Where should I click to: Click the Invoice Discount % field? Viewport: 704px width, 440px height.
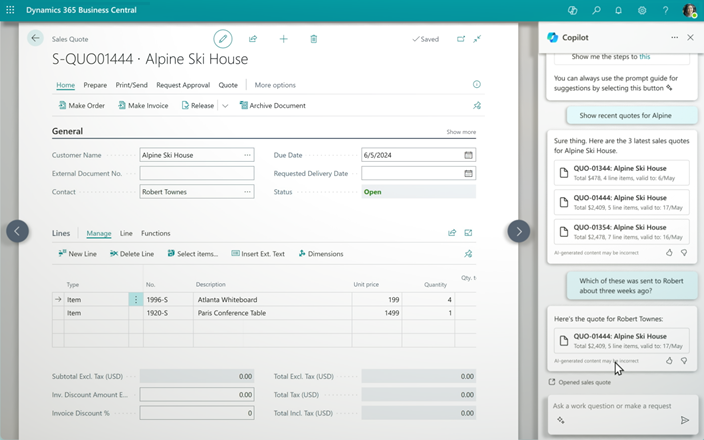tap(197, 413)
